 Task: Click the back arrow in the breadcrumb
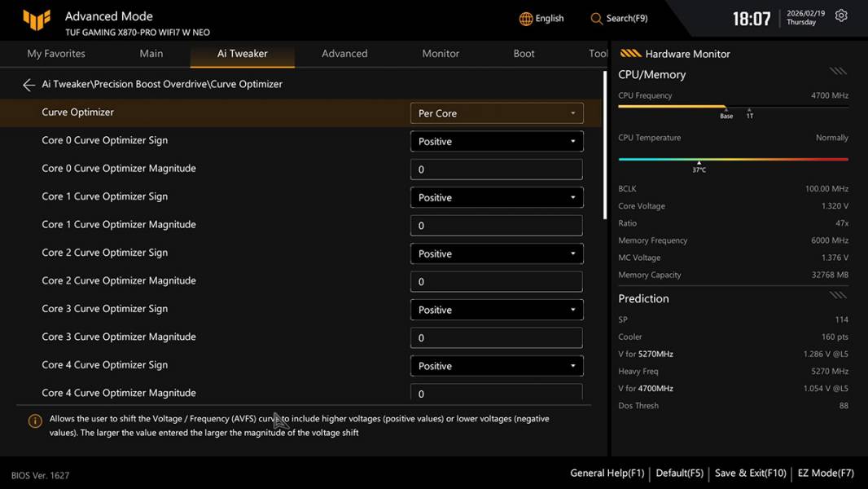[28, 85]
